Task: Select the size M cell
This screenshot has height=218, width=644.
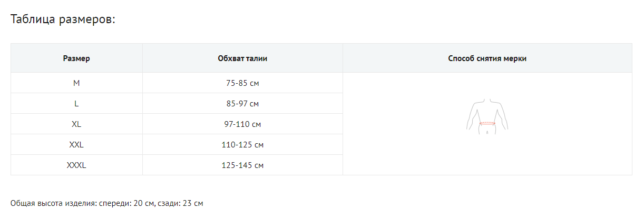Action: point(76,83)
